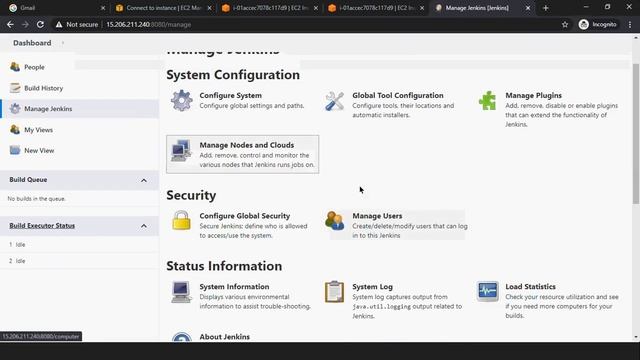Screen dimensions: 640x360
Task: Bookmark this page with the star icon
Action: [565, 24]
